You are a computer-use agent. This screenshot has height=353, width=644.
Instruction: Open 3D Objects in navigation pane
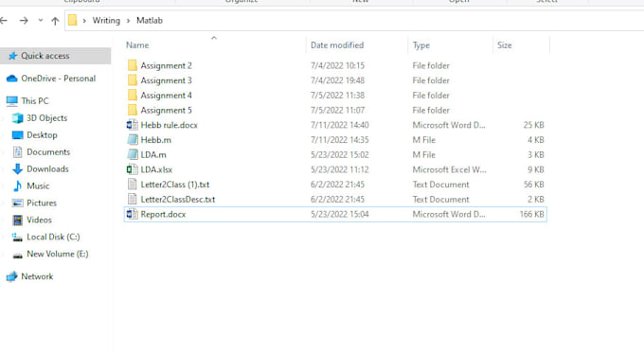pos(46,117)
